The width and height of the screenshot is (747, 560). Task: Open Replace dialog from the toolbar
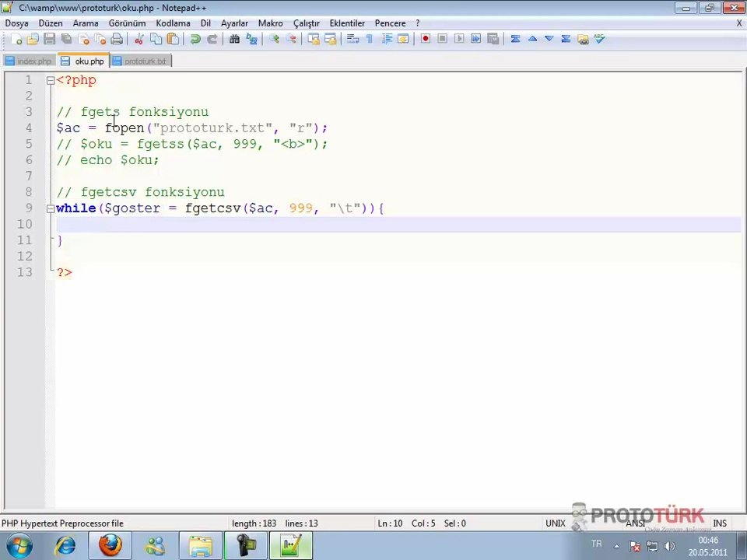point(251,40)
